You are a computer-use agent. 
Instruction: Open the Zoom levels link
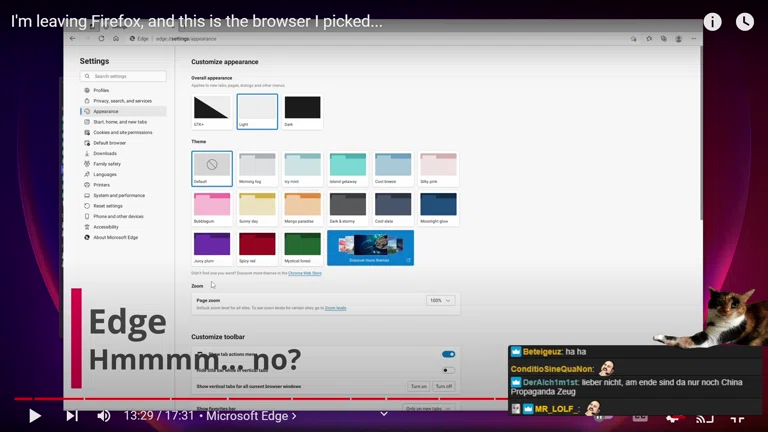[x=335, y=308]
